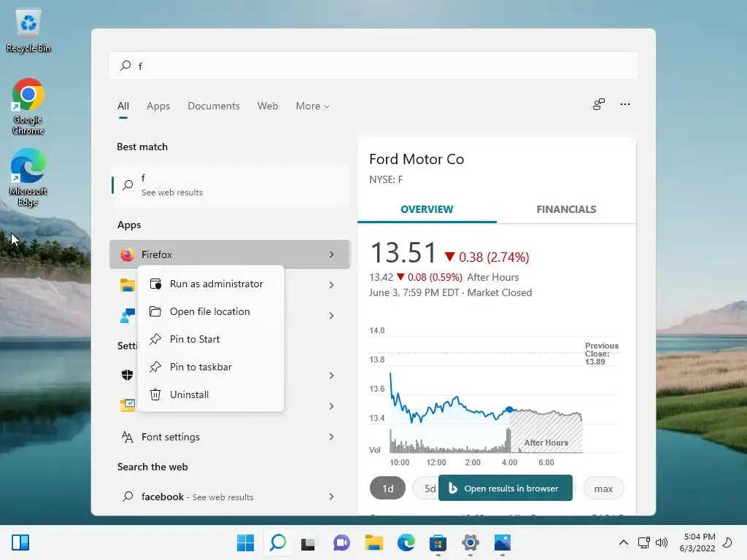747x560 pixels.
Task: Open Google Chrome desktop shortcut
Action: click(x=28, y=106)
